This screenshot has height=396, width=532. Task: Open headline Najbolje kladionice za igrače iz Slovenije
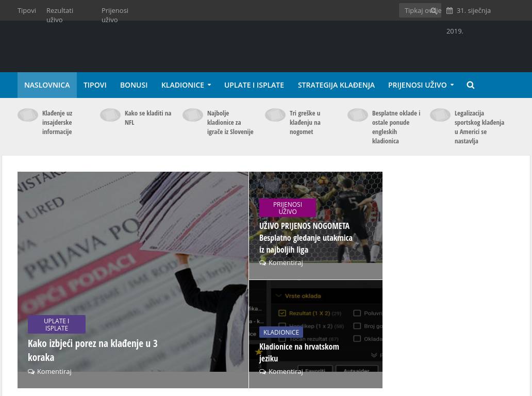[x=230, y=123]
